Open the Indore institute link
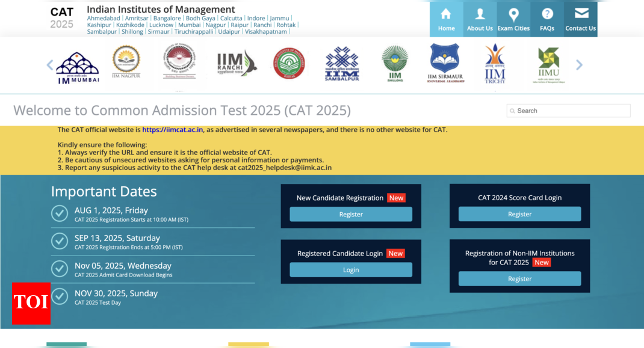Viewport: 644px width, 348px height. [x=256, y=18]
